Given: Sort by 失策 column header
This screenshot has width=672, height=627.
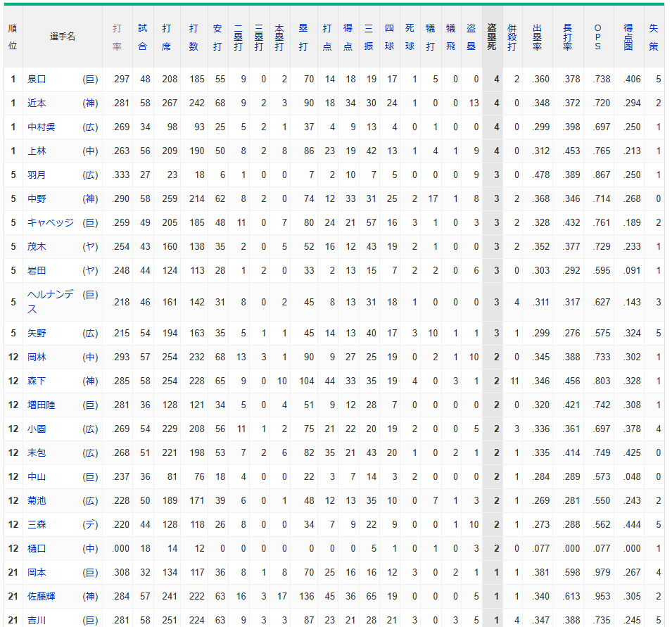Looking at the screenshot, I should point(654,37).
